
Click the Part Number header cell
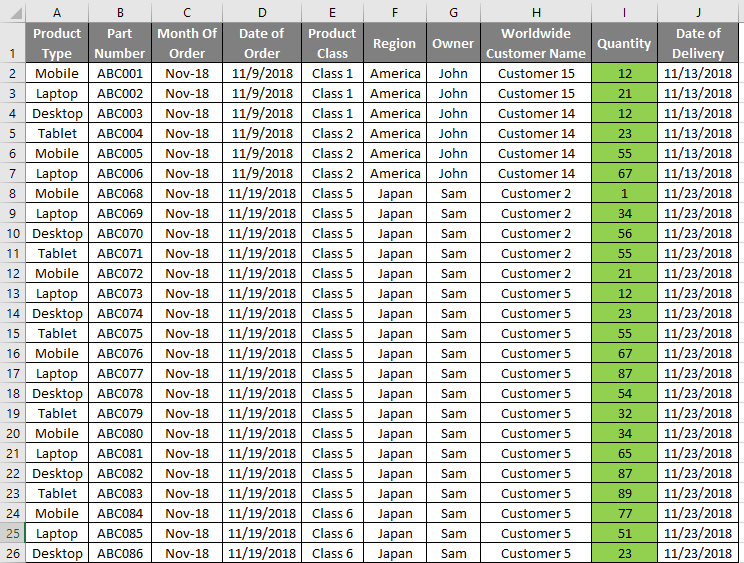(x=120, y=43)
